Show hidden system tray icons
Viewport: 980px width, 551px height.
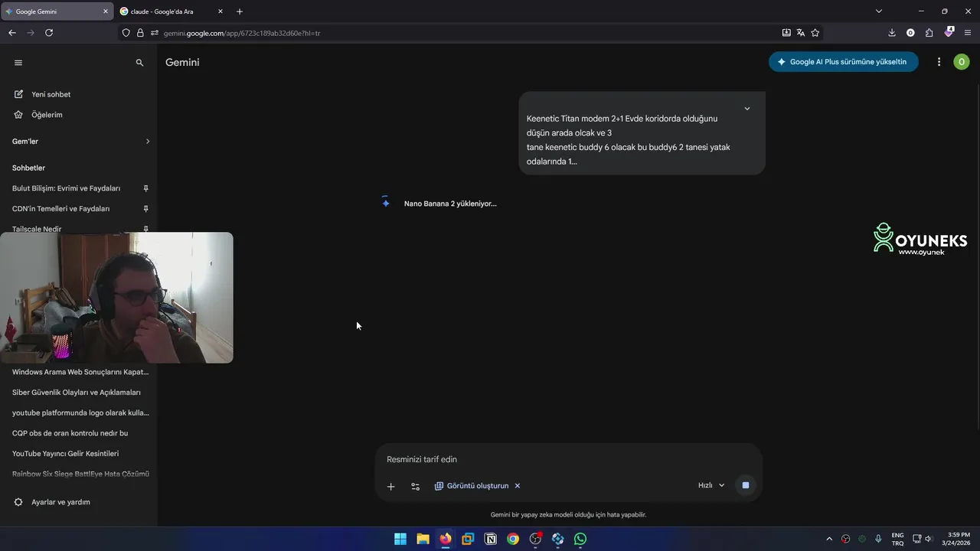pyautogui.click(x=829, y=539)
